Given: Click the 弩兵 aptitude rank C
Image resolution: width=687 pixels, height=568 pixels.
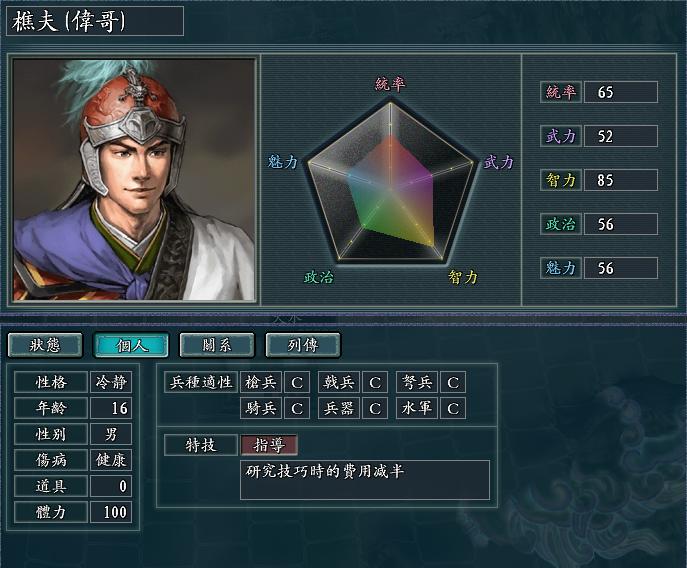Looking at the screenshot, I should coord(453,382).
